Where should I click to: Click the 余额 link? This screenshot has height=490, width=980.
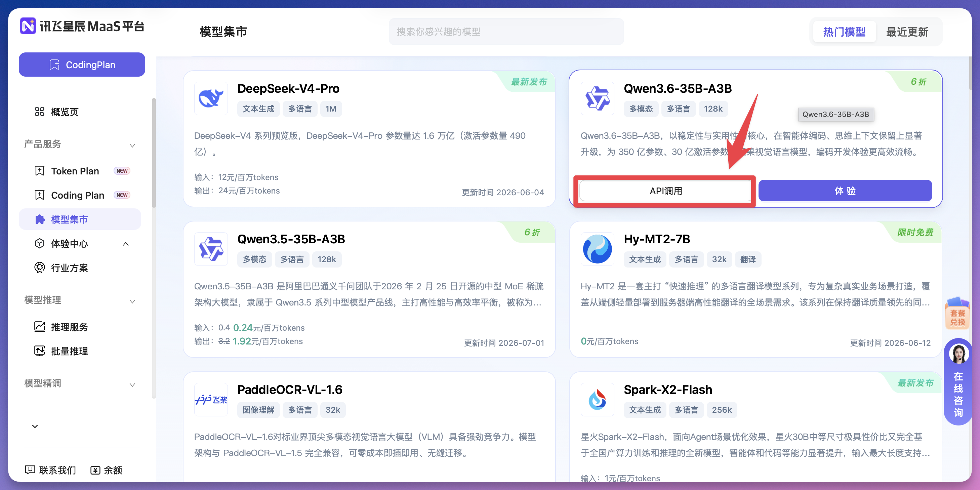click(x=107, y=470)
